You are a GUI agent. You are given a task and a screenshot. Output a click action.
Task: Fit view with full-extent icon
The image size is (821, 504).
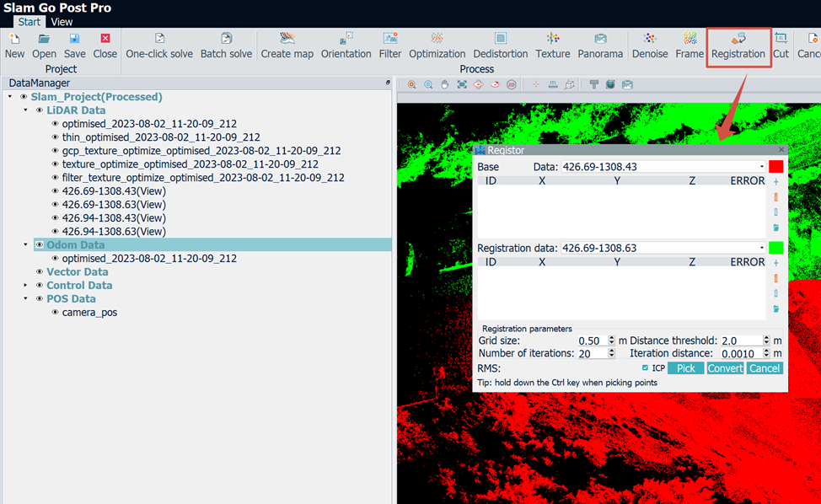point(462,85)
